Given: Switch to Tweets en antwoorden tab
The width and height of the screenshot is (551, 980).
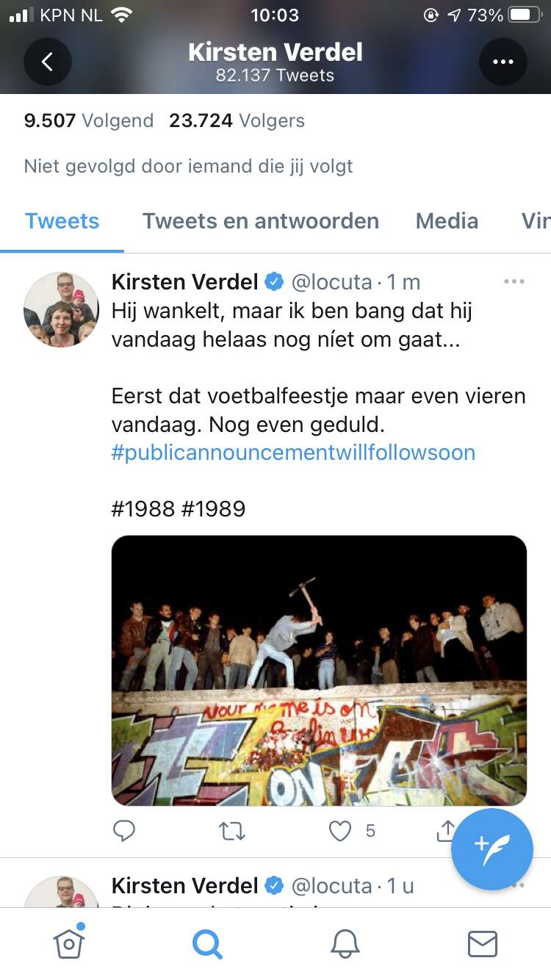Looking at the screenshot, I should click(x=261, y=221).
